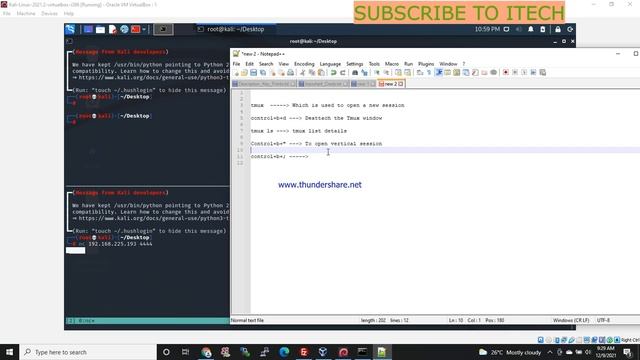Click the macro Playback icon in Notepad++
Image resolution: width=640 pixels, height=360 pixels.
524,73
